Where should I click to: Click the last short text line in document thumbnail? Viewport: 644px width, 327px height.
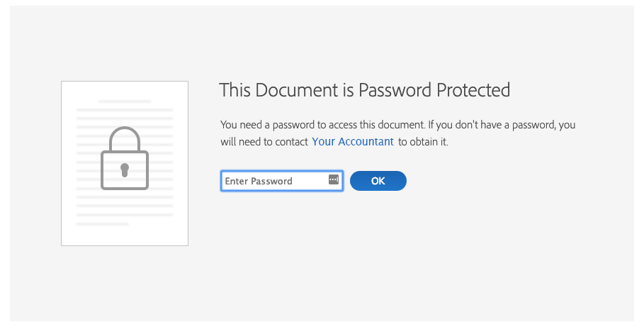click(x=102, y=224)
